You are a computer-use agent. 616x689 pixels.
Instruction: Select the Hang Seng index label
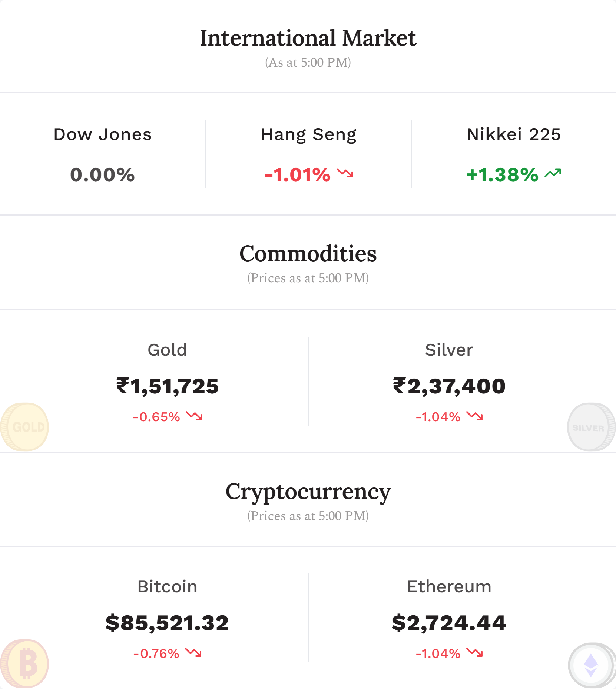pos(309,135)
